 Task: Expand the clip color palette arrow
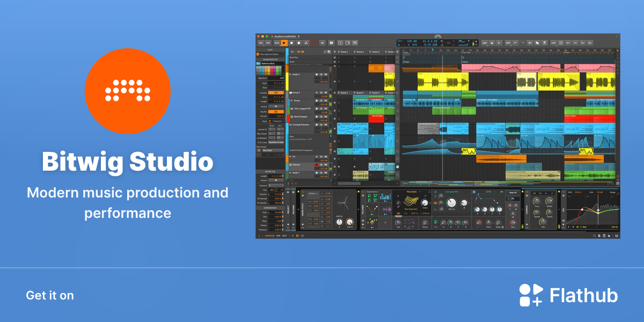pos(283,74)
